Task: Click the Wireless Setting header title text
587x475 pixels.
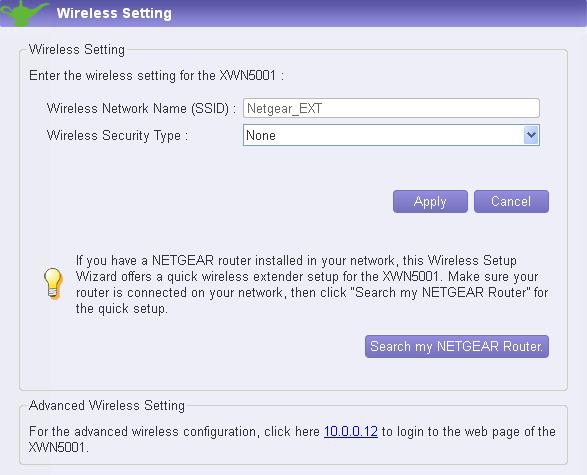Action: [x=114, y=13]
